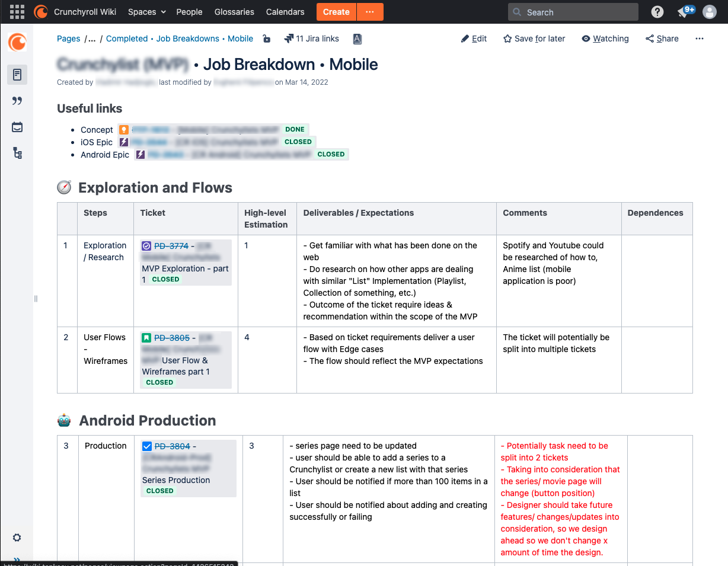Click the orange Create button
This screenshot has height=566, width=728.
coord(336,12)
